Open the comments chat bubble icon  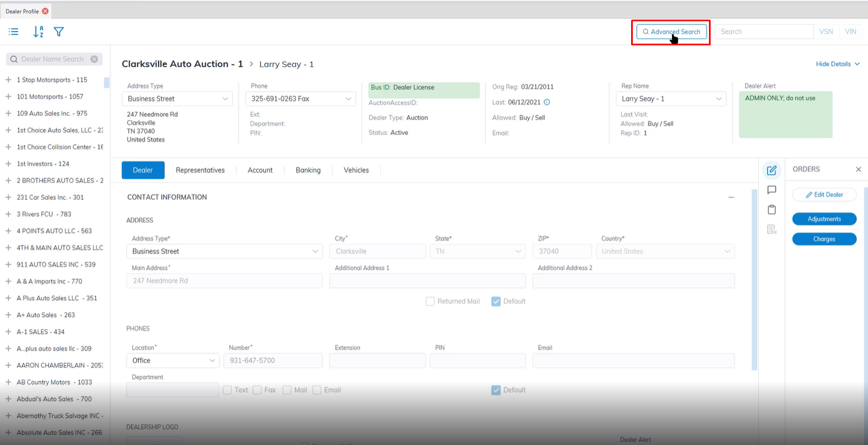tap(771, 190)
